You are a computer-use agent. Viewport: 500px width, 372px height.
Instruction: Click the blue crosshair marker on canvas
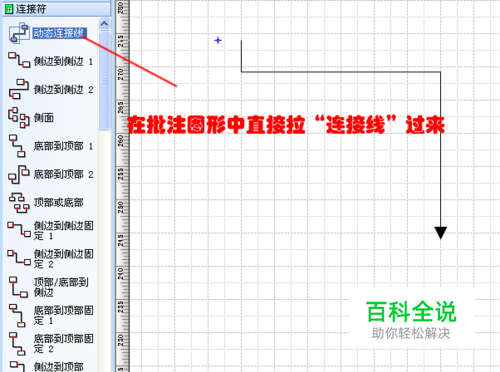click(x=218, y=40)
